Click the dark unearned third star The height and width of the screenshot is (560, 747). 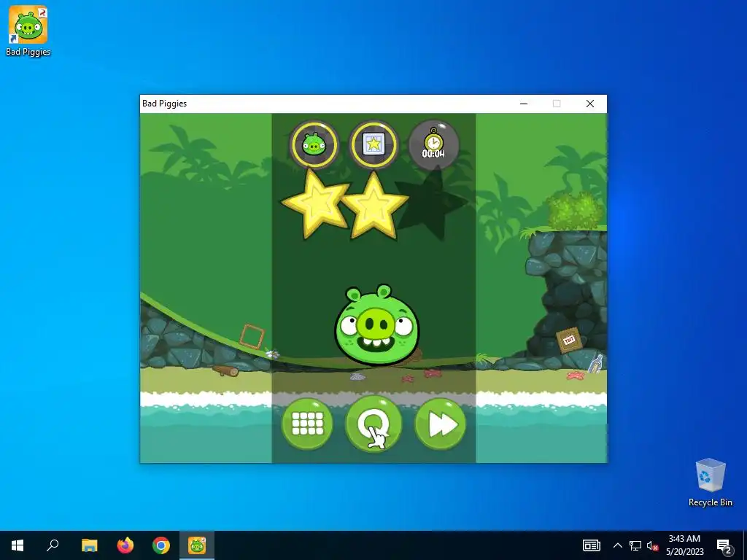[433, 204]
